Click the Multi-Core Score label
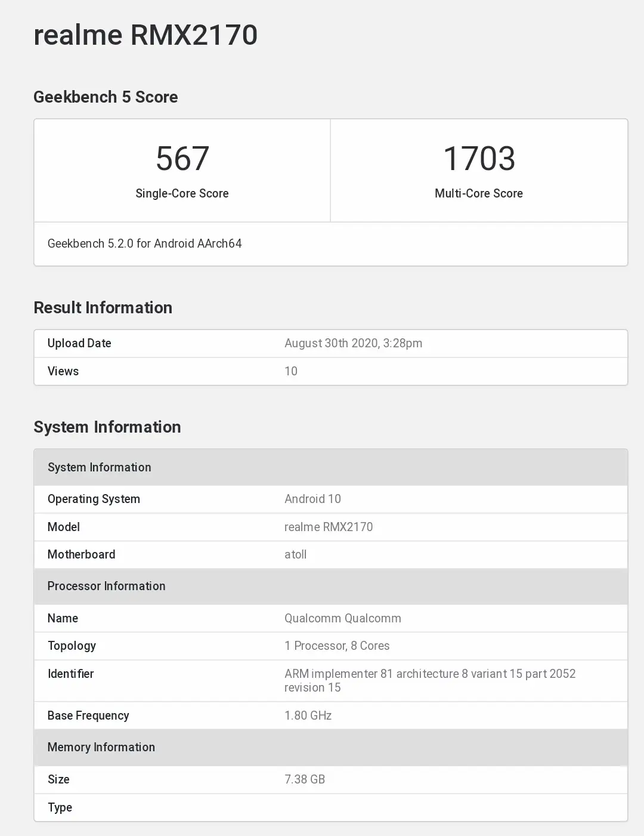644x836 pixels. click(479, 193)
